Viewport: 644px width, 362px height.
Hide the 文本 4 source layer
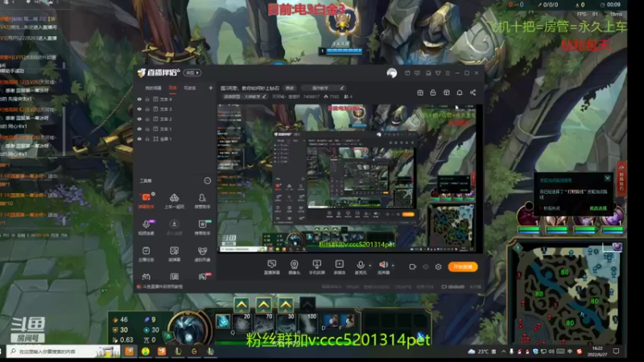coord(139,99)
